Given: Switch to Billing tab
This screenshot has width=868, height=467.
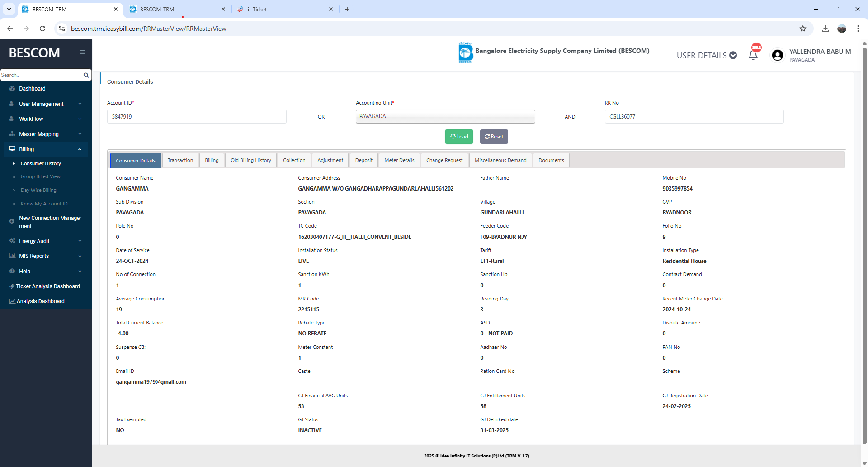Looking at the screenshot, I should [x=212, y=160].
